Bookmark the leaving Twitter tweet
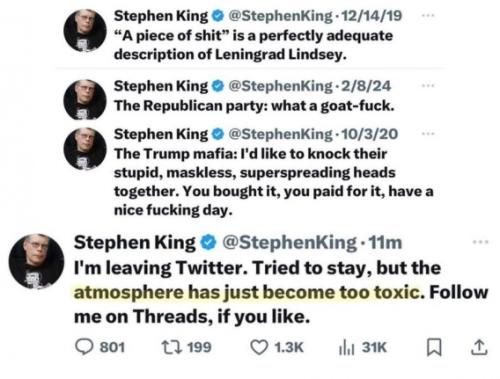Viewport: 500px width, 379px height. pos(434,347)
